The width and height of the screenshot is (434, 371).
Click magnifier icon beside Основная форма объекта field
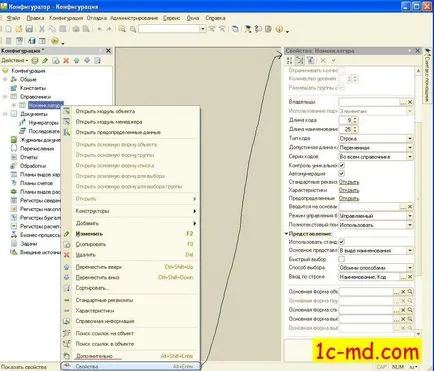pos(410,292)
